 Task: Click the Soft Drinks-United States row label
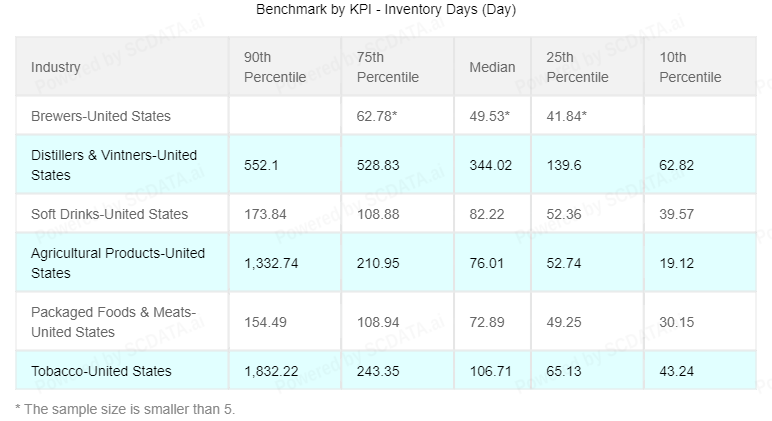[109, 214]
